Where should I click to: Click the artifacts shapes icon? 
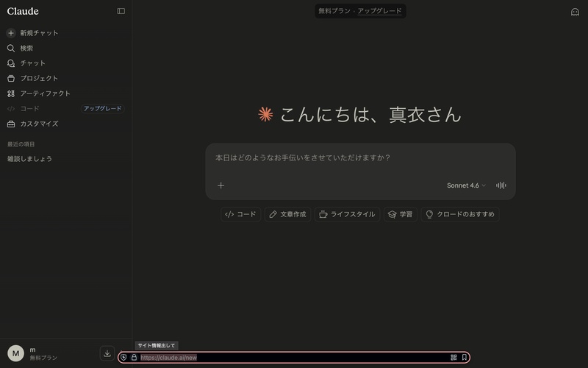tap(11, 93)
